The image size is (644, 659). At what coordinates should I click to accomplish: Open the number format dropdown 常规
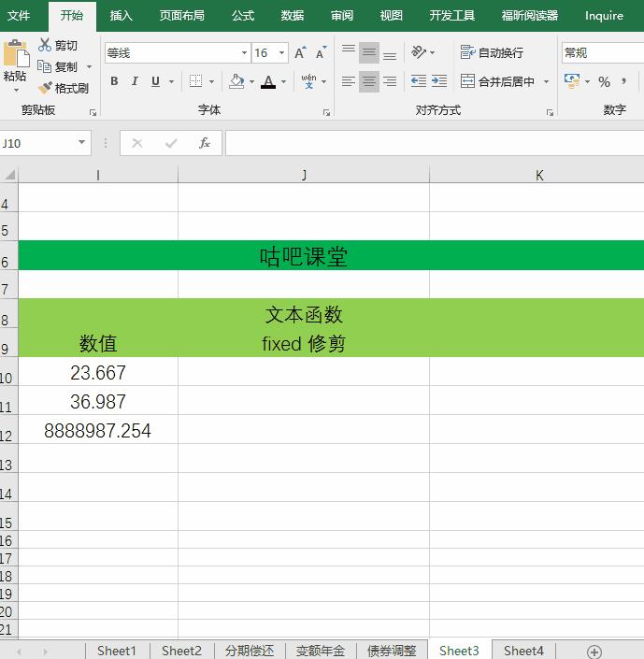pyautogui.click(x=602, y=53)
